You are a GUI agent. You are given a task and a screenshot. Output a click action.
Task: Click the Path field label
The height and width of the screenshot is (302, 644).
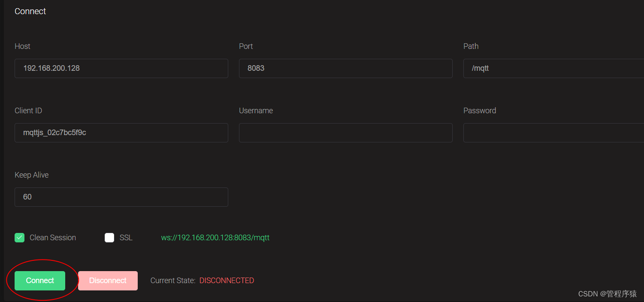click(471, 46)
